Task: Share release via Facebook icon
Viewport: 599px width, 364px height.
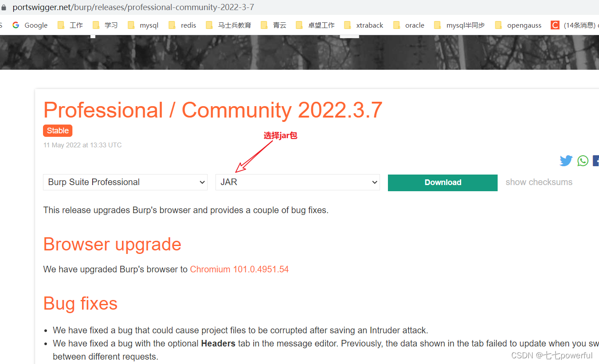Action: (x=596, y=161)
